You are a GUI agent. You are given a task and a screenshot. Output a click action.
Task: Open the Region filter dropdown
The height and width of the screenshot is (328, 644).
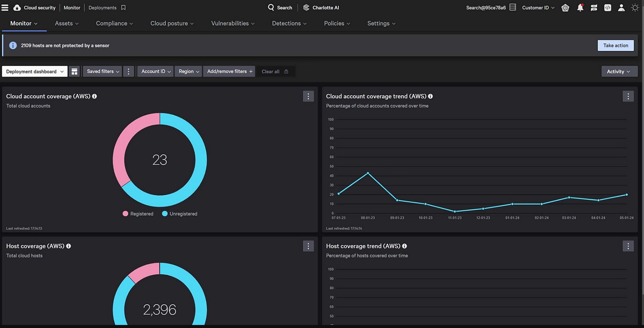click(x=188, y=71)
